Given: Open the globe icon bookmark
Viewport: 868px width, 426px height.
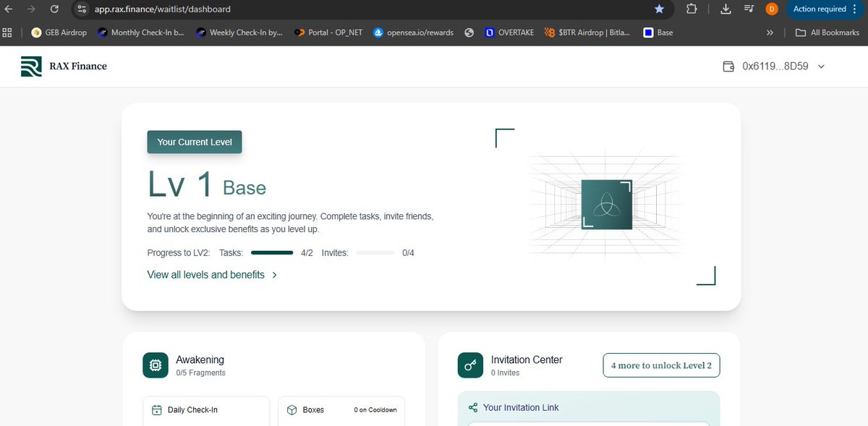Looking at the screenshot, I should 469,33.
